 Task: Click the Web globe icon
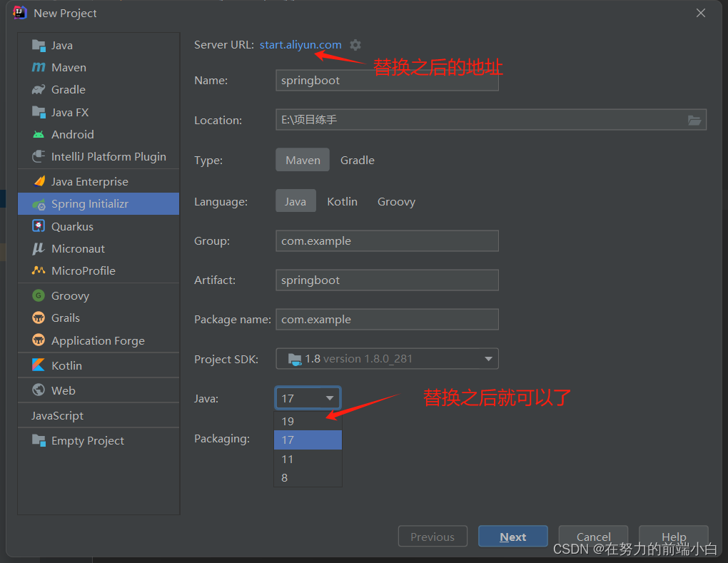pos(39,390)
